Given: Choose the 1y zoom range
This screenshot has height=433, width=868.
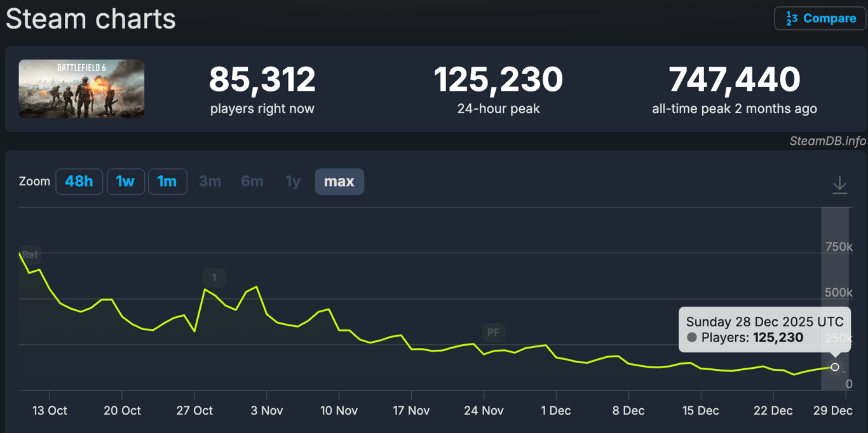Looking at the screenshot, I should [292, 182].
